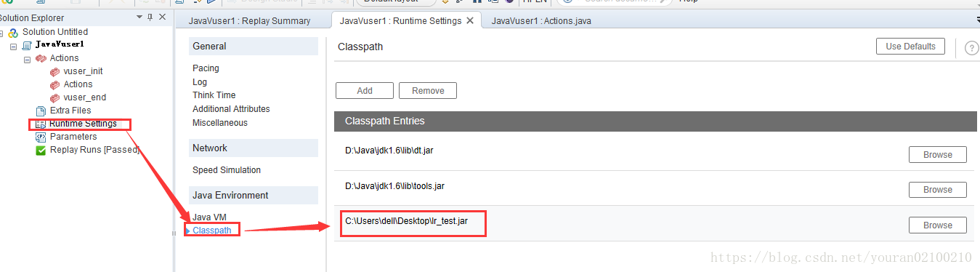Click the Add classpath button
Screen dimensions: 980x272
365,91
